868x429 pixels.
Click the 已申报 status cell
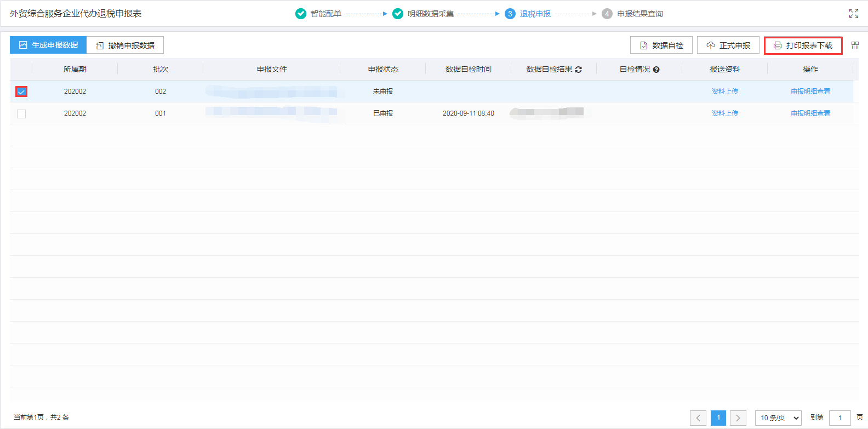383,113
